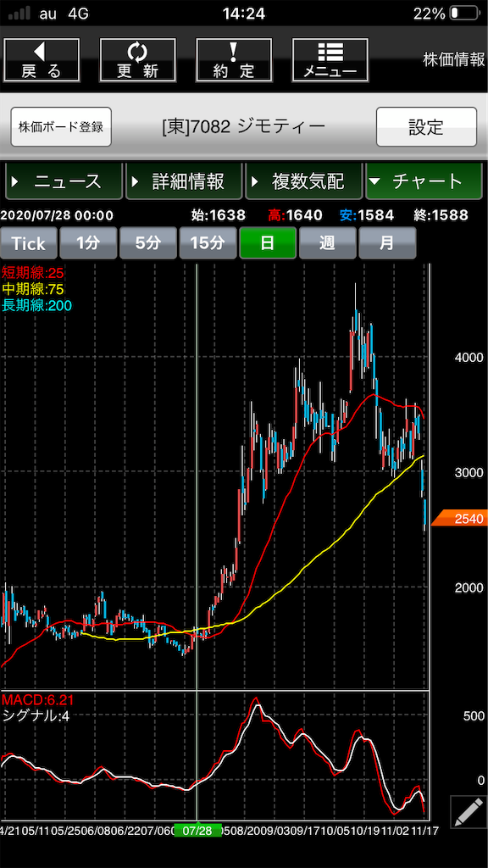Screen dimensions: 488x868
Task: Tap the 500 MACD axis label
Action: click(x=474, y=715)
